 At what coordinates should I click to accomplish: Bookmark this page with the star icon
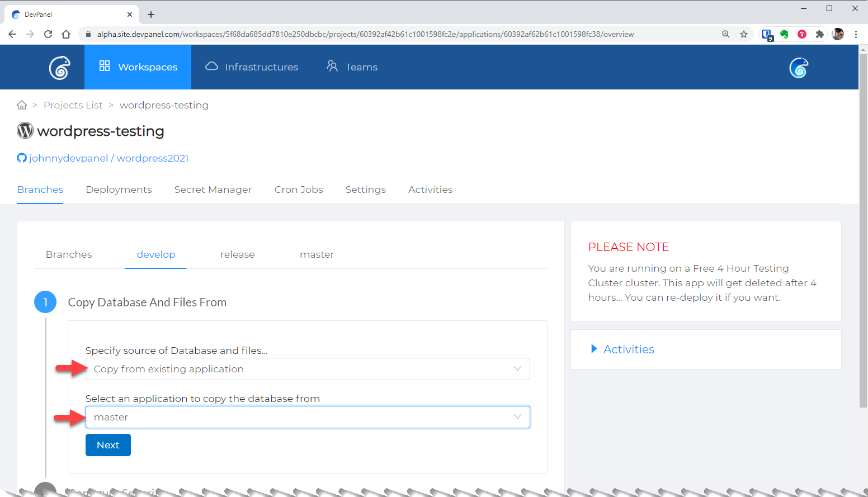pos(744,34)
